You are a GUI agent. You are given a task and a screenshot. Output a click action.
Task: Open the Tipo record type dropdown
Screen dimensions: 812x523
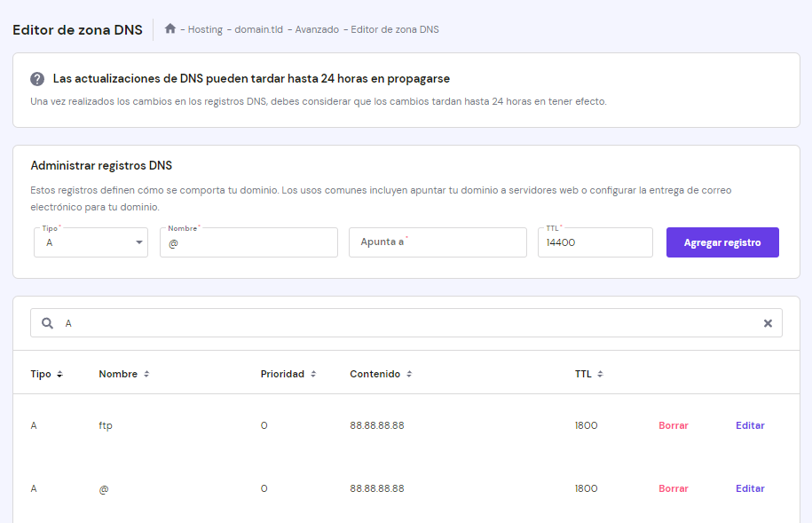tap(91, 242)
